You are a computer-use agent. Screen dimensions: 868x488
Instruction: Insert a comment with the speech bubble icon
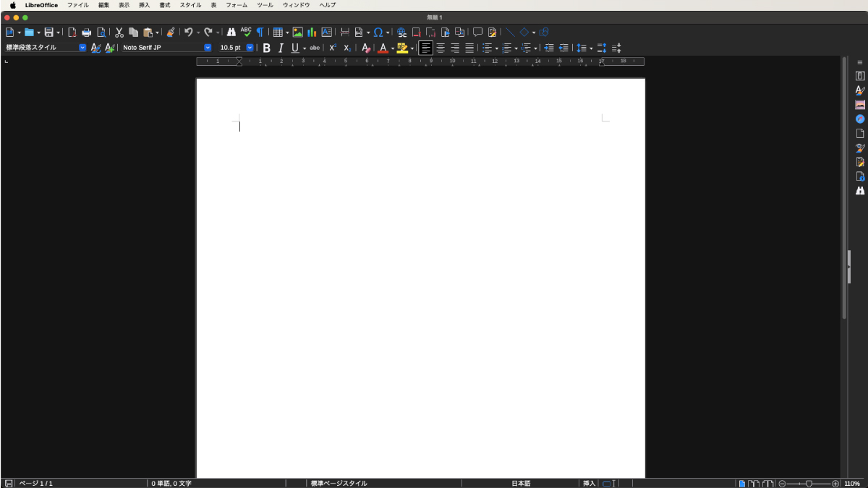(477, 33)
